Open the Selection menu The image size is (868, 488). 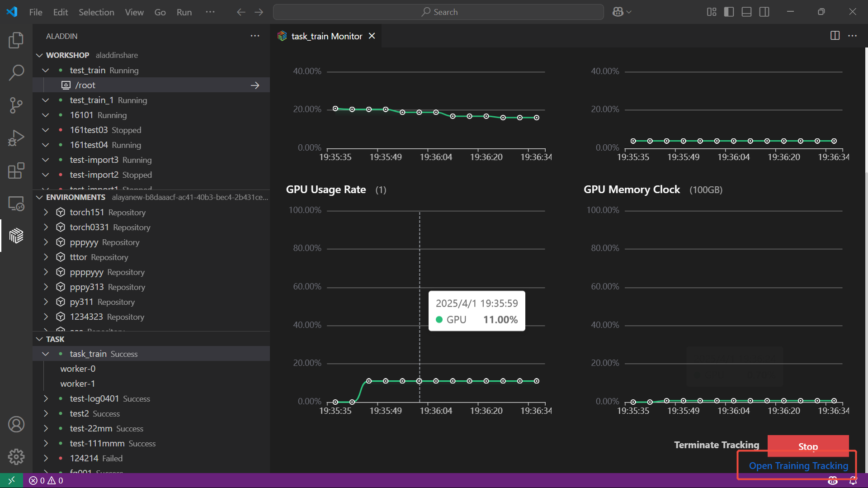pyautogui.click(x=96, y=12)
